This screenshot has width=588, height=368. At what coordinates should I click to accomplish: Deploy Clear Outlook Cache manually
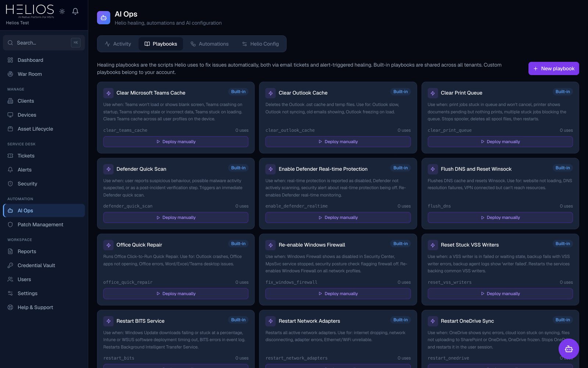338,142
